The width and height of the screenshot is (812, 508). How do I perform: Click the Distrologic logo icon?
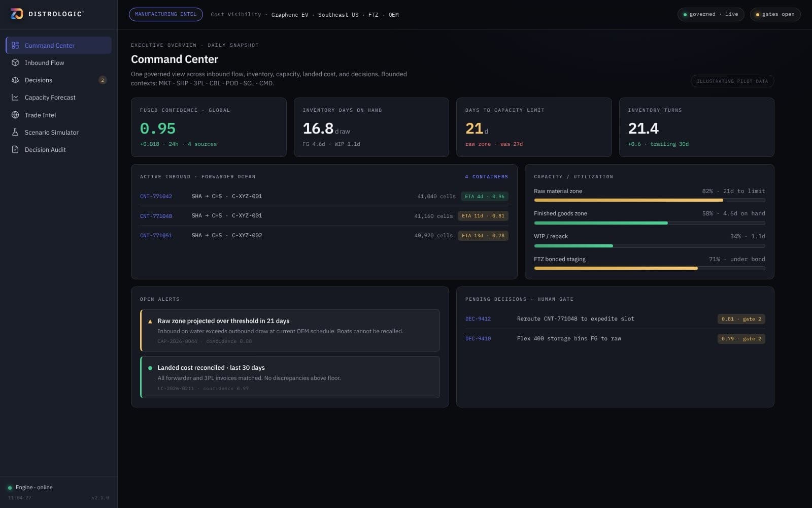[17, 14]
